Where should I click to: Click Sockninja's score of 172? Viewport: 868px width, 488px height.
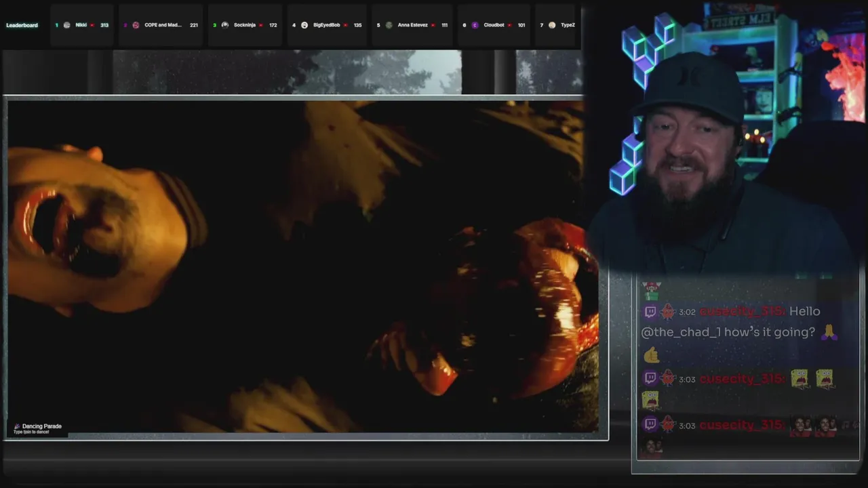tap(273, 25)
